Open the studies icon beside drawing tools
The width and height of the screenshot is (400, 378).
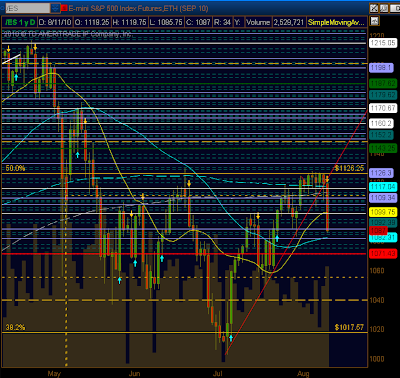pyautogui.click(x=384, y=8)
